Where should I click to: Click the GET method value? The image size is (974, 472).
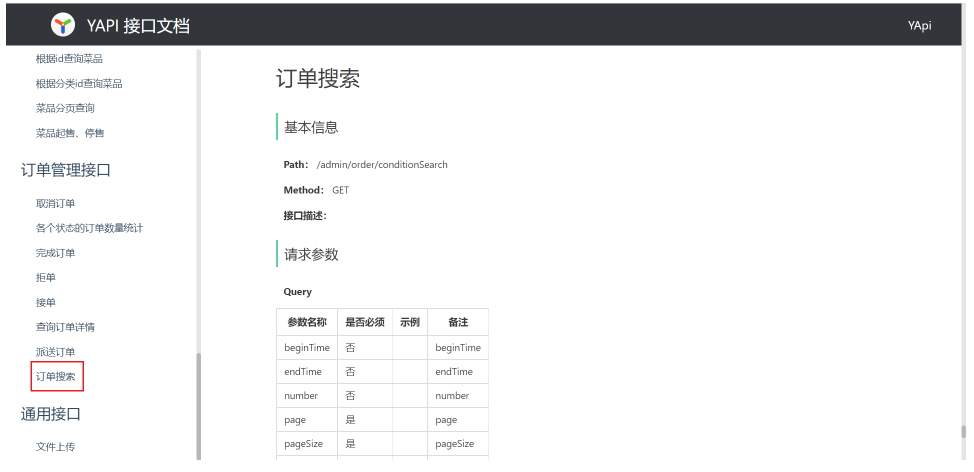(340, 190)
